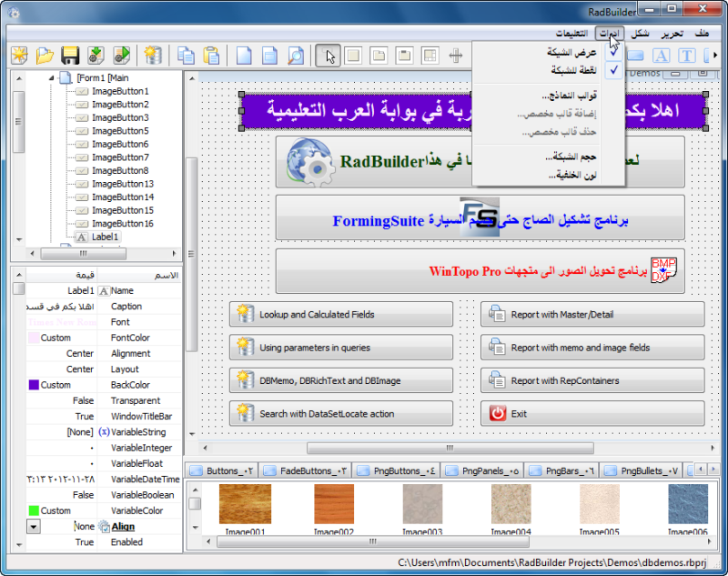Viewport: 728px width, 576px height.
Task: Click the new project star icon
Action: [19, 56]
